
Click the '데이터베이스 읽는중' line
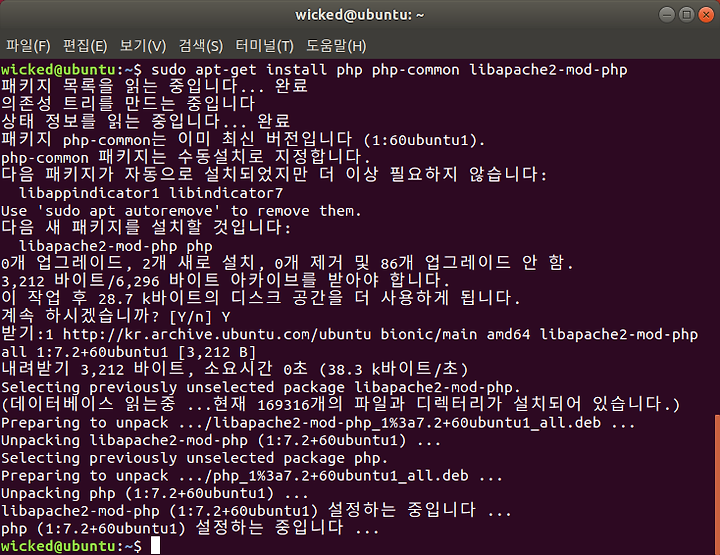[340, 405]
